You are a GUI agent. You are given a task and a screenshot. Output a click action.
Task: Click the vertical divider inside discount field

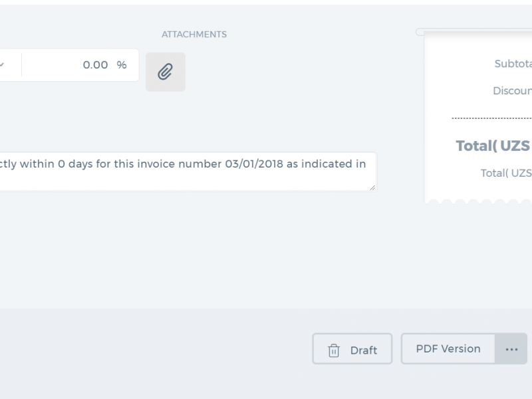[x=22, y=65]
